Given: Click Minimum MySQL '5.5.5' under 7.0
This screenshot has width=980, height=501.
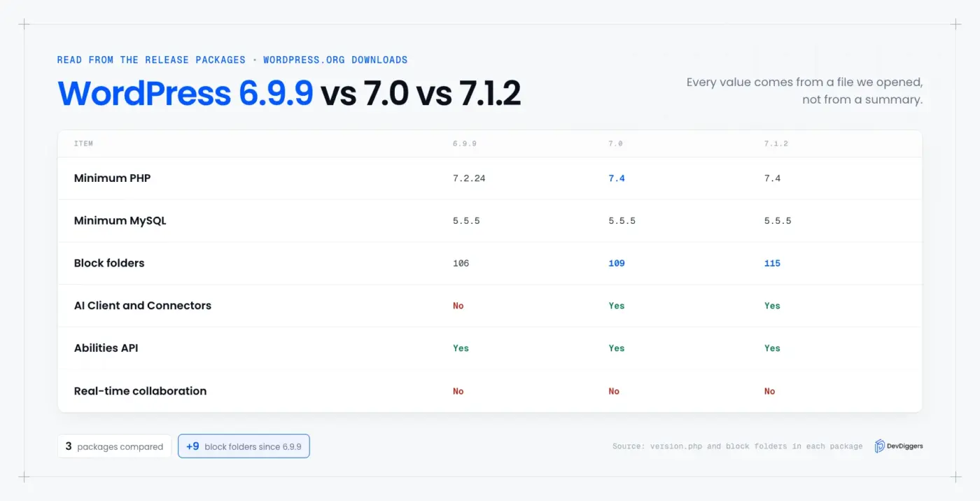Looking at the screenshot, I should pos(622,221).
